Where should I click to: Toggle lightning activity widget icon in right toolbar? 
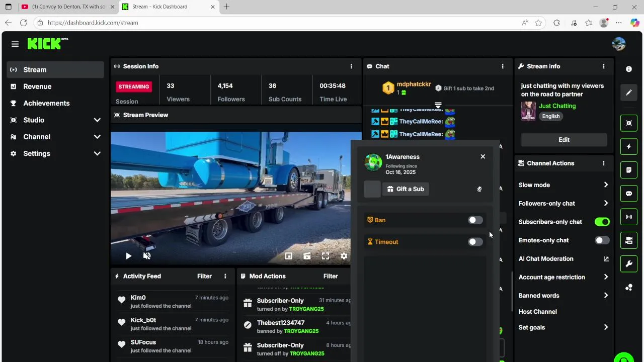629,147
